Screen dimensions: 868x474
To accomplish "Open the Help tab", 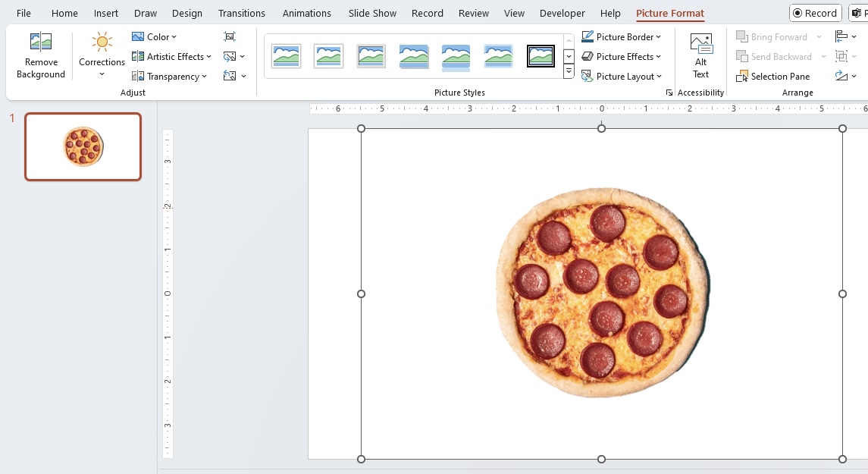I will coord(610,14).
